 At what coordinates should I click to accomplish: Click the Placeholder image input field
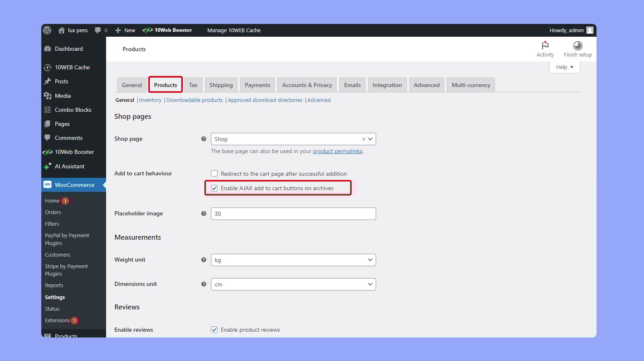[293, 214]
